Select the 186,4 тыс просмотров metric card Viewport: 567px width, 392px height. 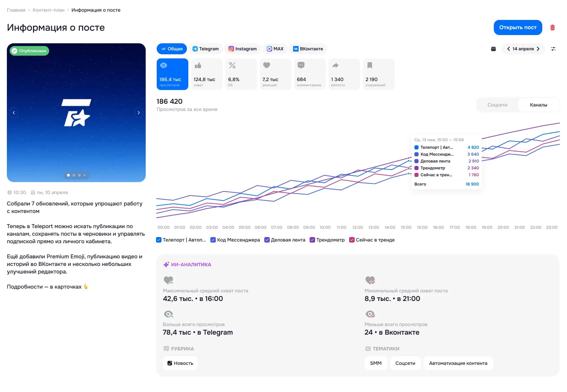[173, 74]
